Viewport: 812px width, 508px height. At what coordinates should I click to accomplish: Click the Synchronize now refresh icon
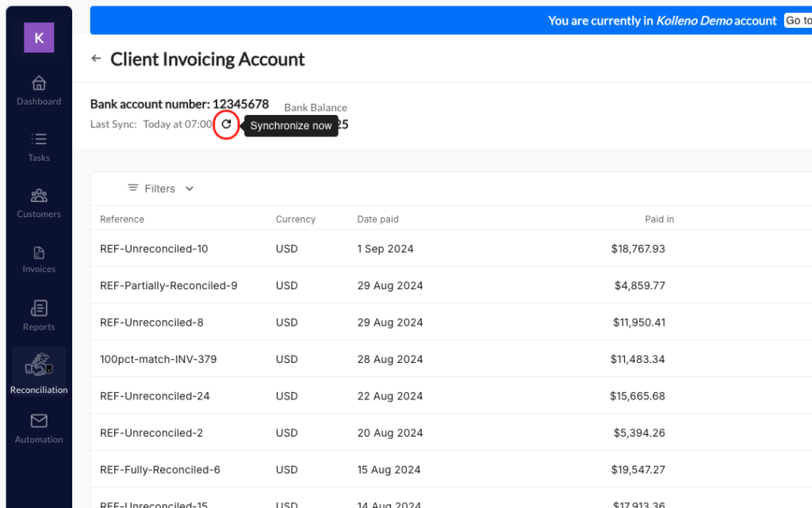click(227, 124)
